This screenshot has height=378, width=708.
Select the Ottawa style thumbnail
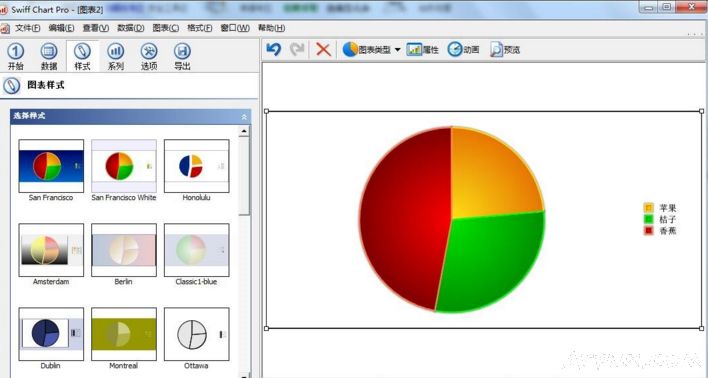tap(196, 334)
